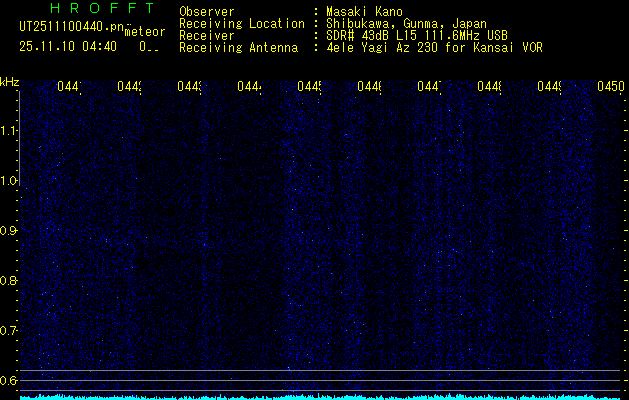The height and width of the screenshot is (400, 629).
Task: Click the 0450 time marker
Action: point(611,86)
